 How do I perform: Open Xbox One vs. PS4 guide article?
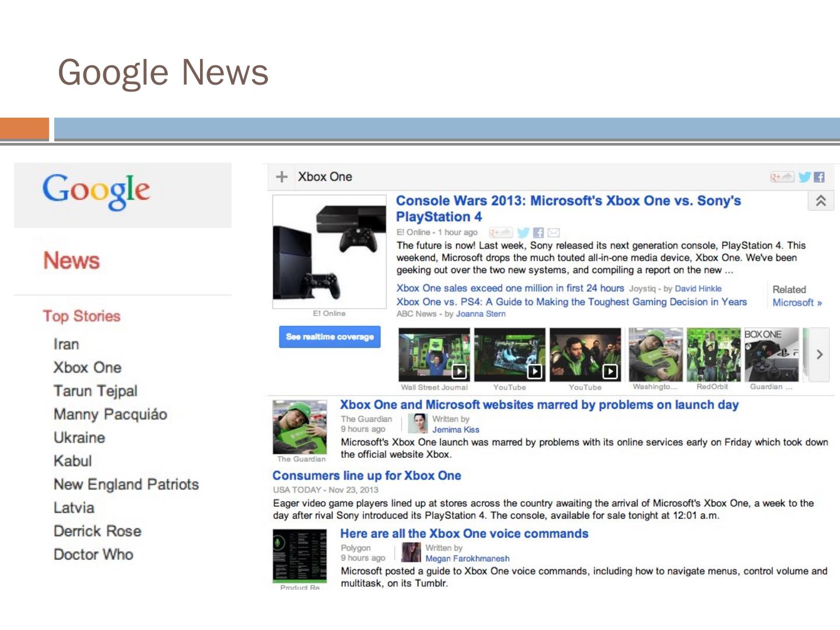point(572,302)
